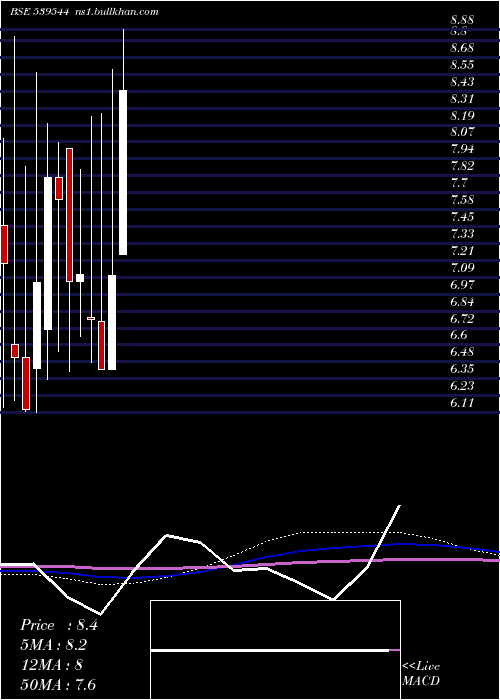Click the 50MA : 7.6 readout
This screenshot has height=700, width=500.
(58, 684)
